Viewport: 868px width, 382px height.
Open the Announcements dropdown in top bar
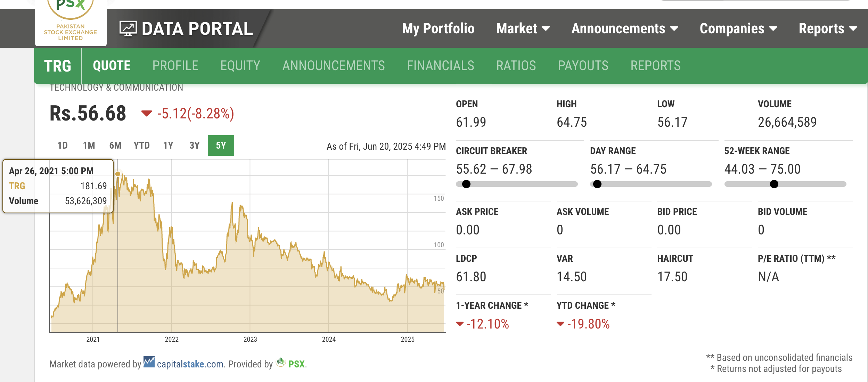pyautogui.click(x=625, y=28)
